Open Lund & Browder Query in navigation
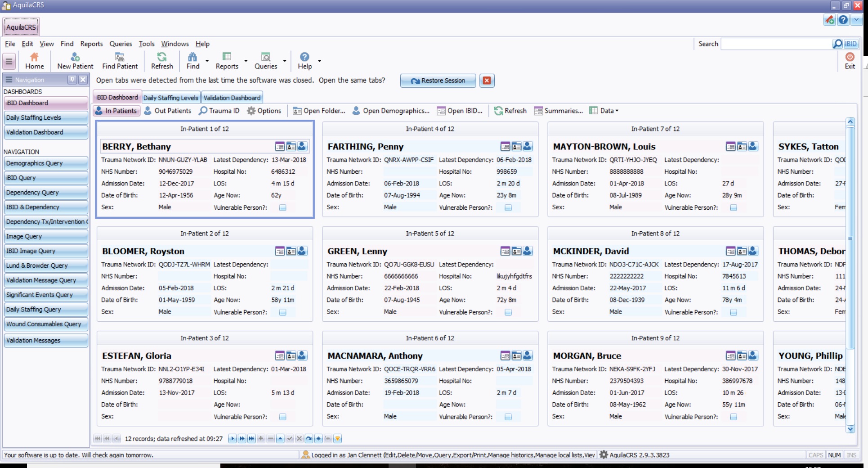The image size is (868, 468). (x=45, y=265)
